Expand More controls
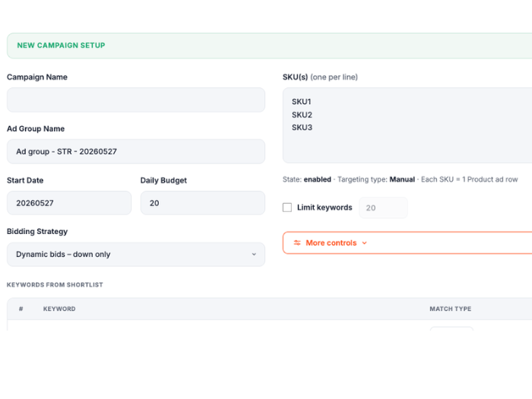 pyautogui.click(x=407, y=242)
